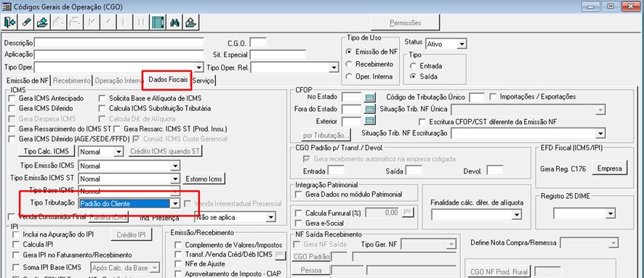Enable Gera Dados no módulo Patrimonial
The image size is (644, 278).
pyautogui.click(x=299, y=195)
